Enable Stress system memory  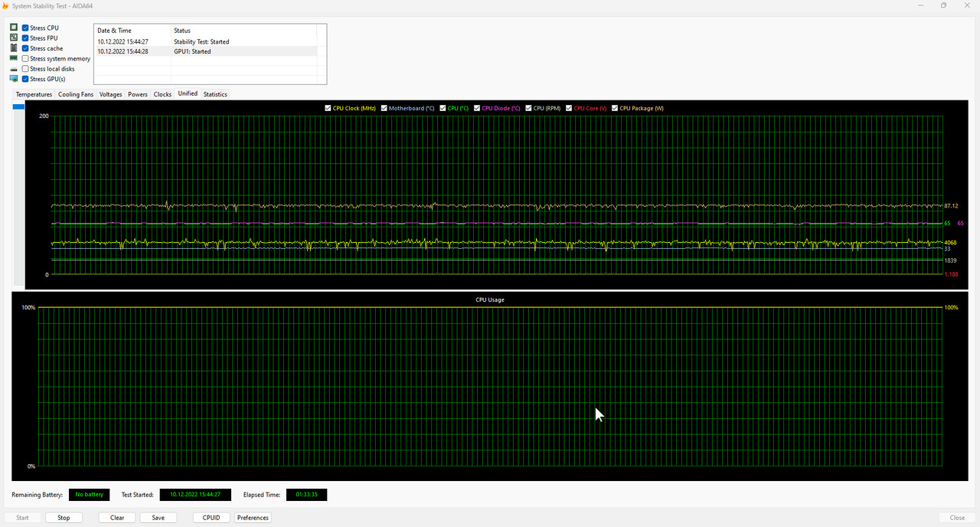click(x=25, y=58)
